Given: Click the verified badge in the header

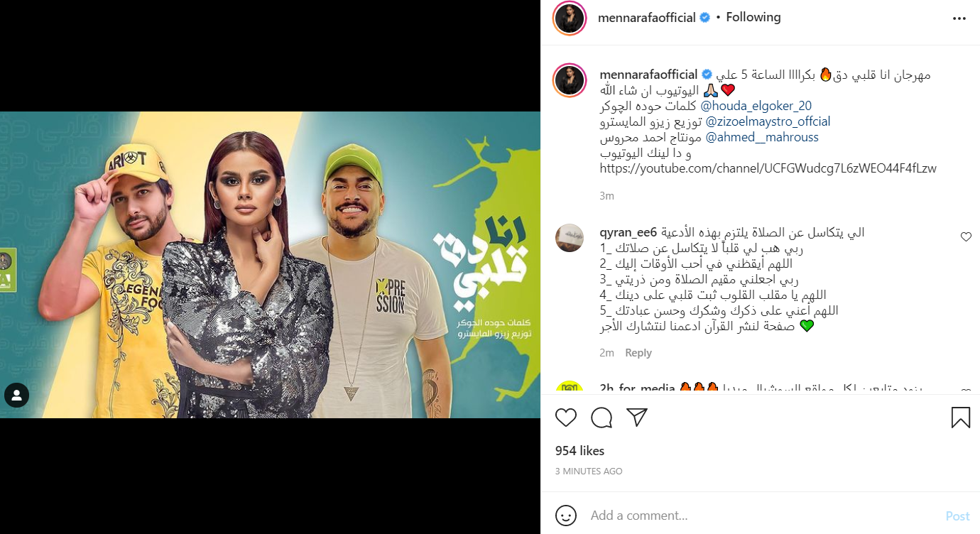Looking at the screenshot, I should pos(704,18).
